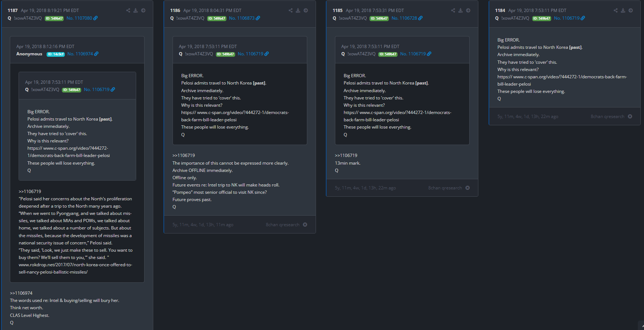Click the >>1106974 reply reference in post 1187
Viewport: 644px width, 330px height.
pos(21,293)
